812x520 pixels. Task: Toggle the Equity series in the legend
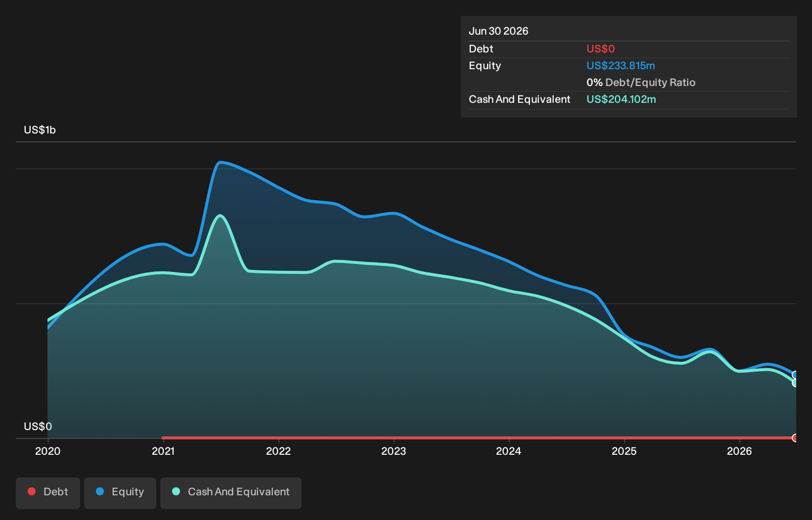click(x=120, y=493)
